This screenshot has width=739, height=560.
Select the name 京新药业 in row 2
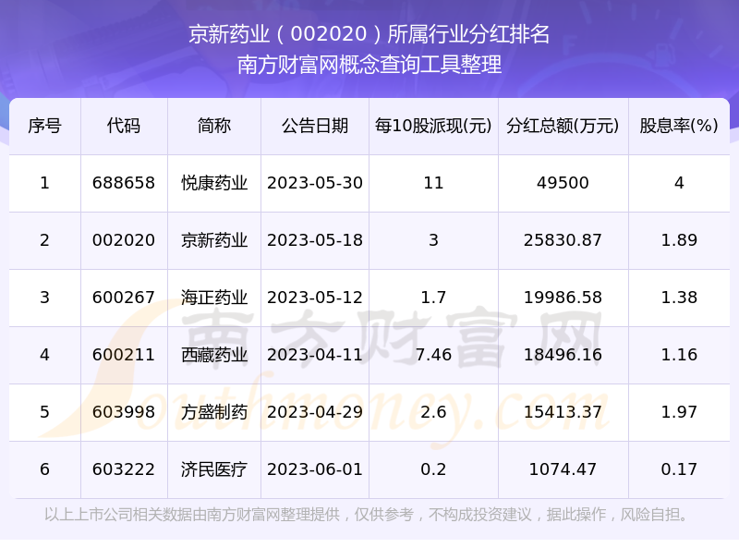(214, 240)
